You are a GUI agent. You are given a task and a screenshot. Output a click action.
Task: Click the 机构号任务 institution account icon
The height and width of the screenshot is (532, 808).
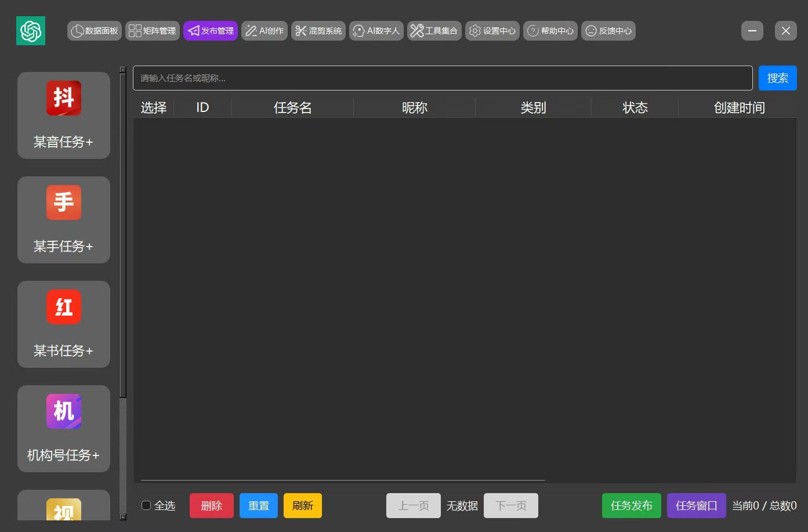pyautogui.click(x=63, y=411)
